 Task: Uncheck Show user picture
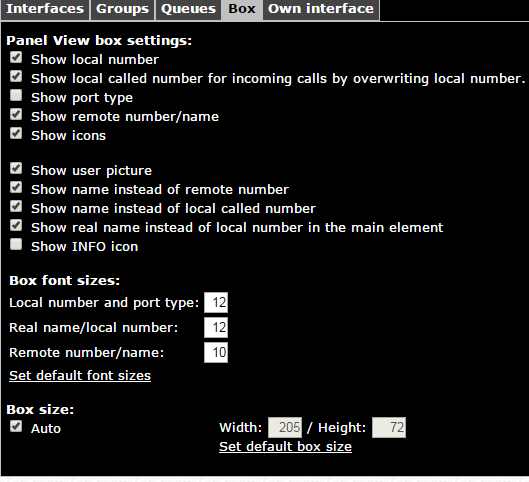[16, 168]
